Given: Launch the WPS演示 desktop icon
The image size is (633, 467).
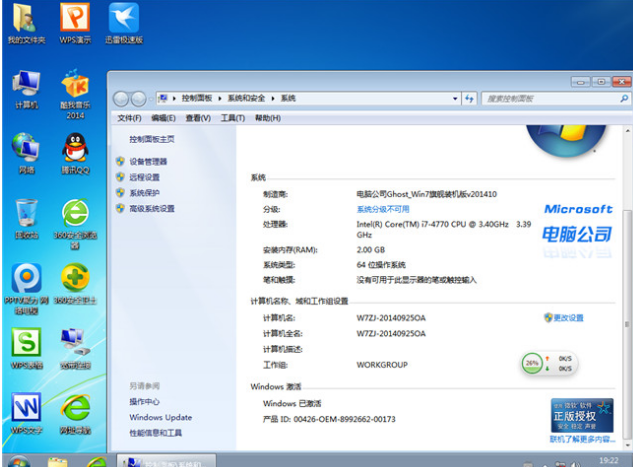Looking at the screenshot, I should (x=75, y=23).
